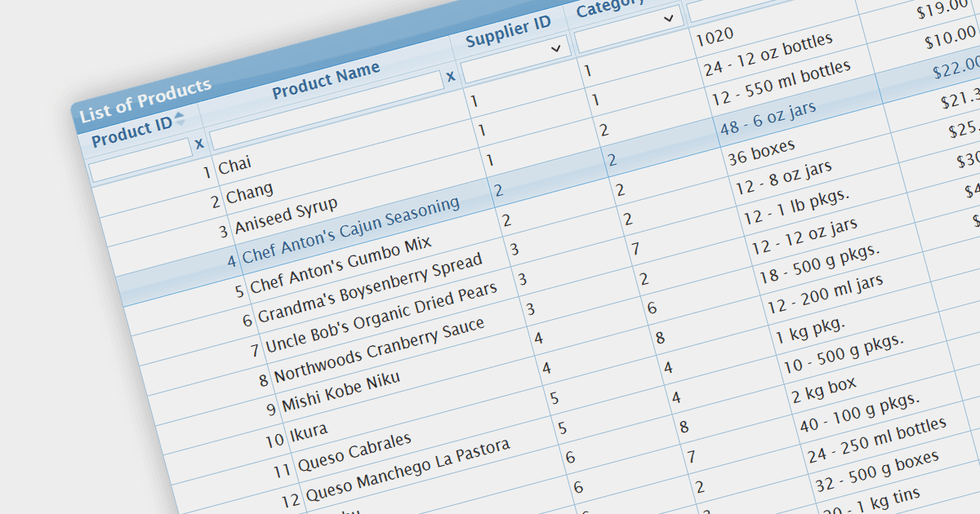Select Grandma's Boysenberry Spread cell

370,287
